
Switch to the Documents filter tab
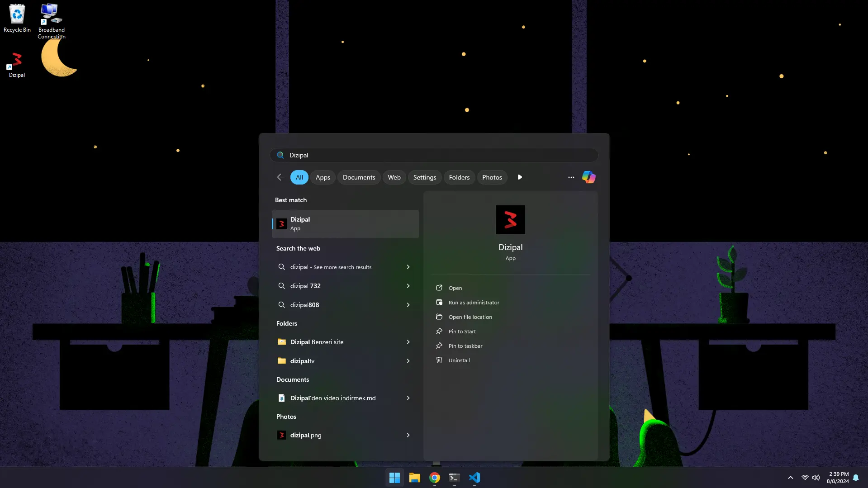[x=359, y=177]
